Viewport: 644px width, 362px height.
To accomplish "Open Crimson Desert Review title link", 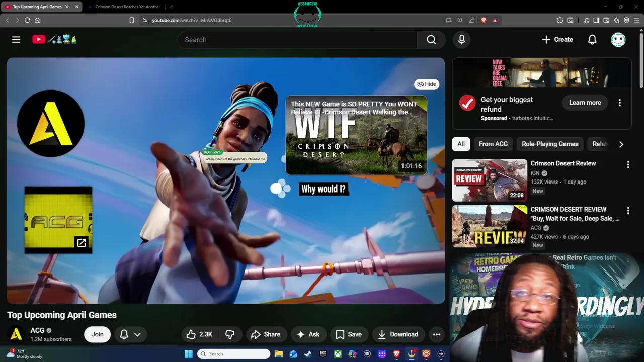I will pyautogui.click(x=563, y=163).
